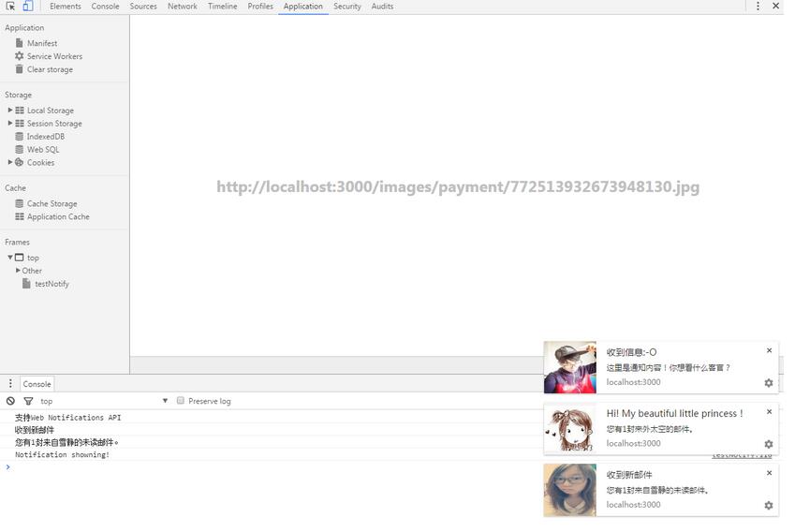Viewport: 795px width, 532px height.
Task: Open settings gear on first notification
Action: 769,383
